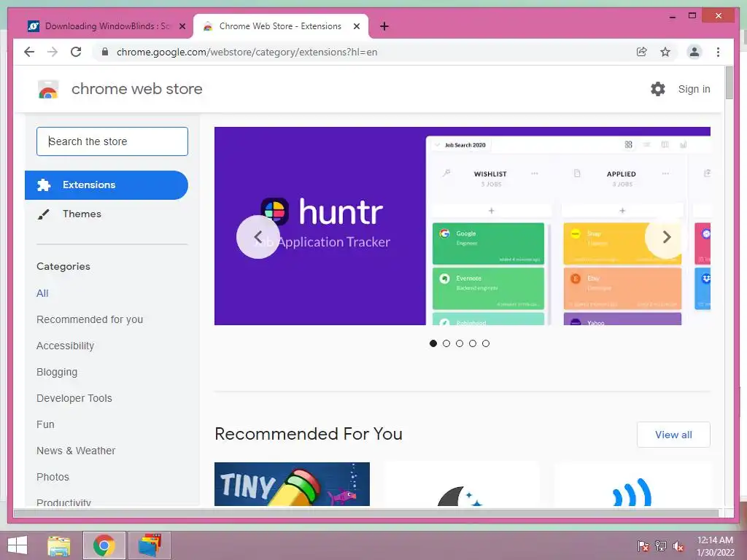This screenshot has width=747, height=560.
Task: Open the TINY pencil extension thumbnail
Action: click(x=292, y=484)
